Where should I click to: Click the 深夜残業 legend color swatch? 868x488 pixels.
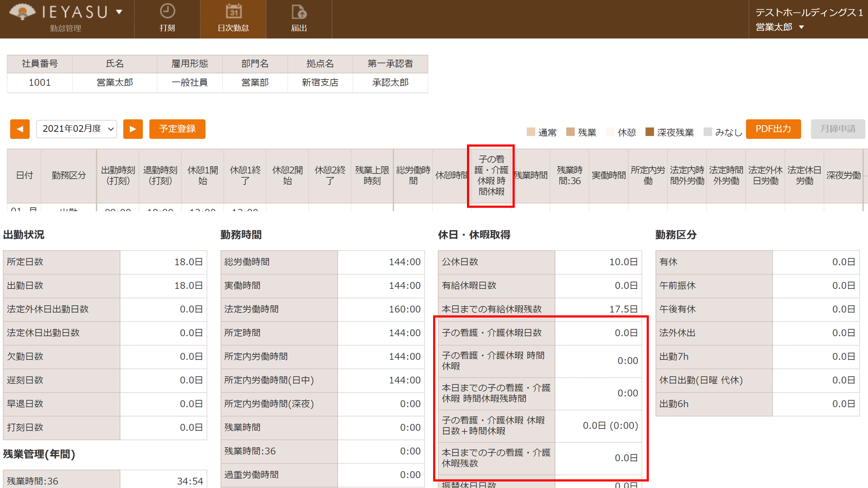[x=650, y=132]
